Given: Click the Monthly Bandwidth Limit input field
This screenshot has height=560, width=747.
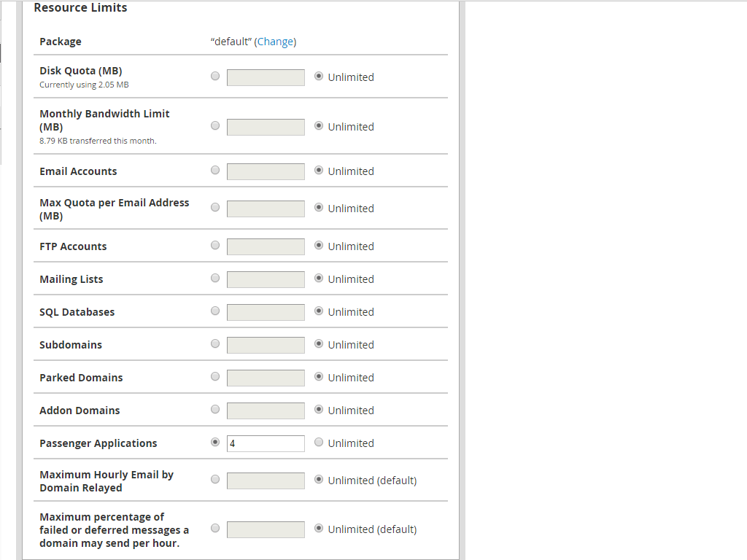Looking at the screenshot, I should 266,127.
